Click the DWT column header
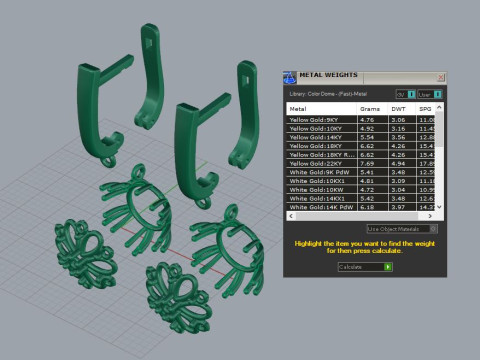The image size is (480, 360). click(x=402, y=109)
